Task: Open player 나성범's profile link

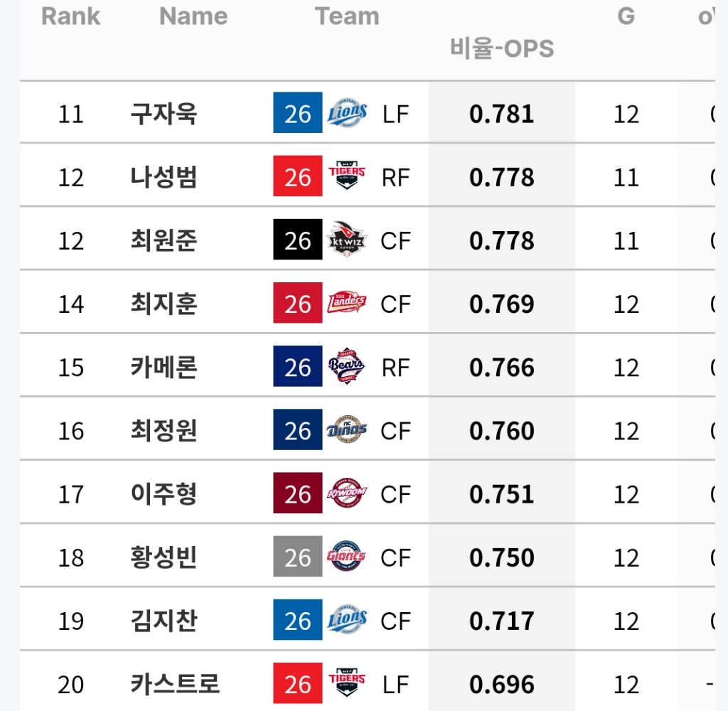Action: pyautogui.click(x=164, y=177)
